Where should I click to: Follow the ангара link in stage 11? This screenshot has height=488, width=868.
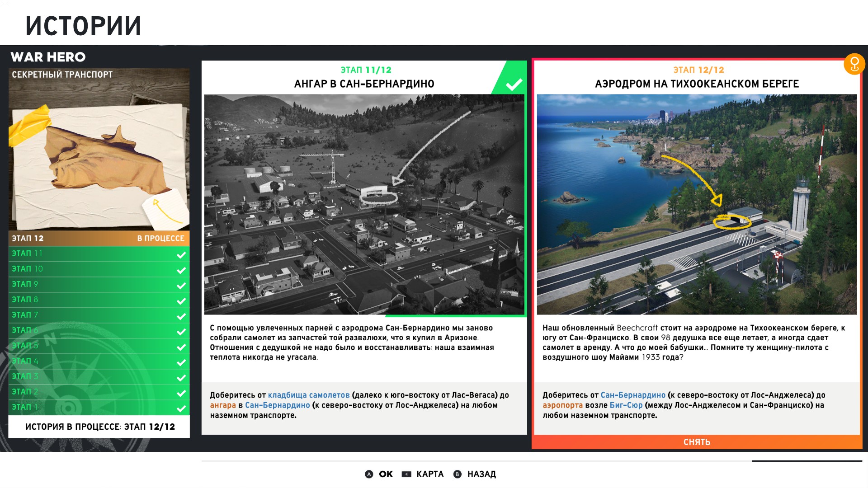click(x=223, y=405)
